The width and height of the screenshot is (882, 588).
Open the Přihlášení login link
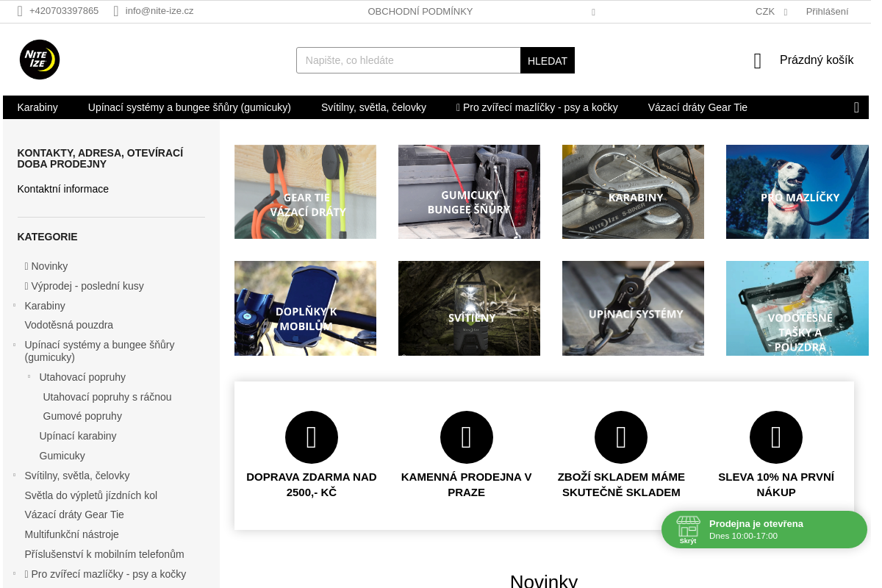(x=827, y=11)
